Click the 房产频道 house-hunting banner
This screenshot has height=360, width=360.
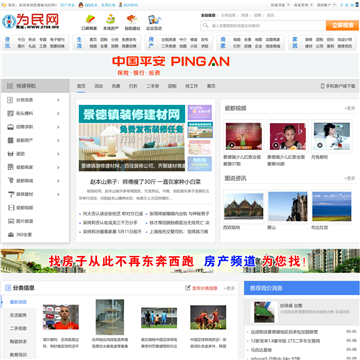pyautogui.click(x=180, y=261)
